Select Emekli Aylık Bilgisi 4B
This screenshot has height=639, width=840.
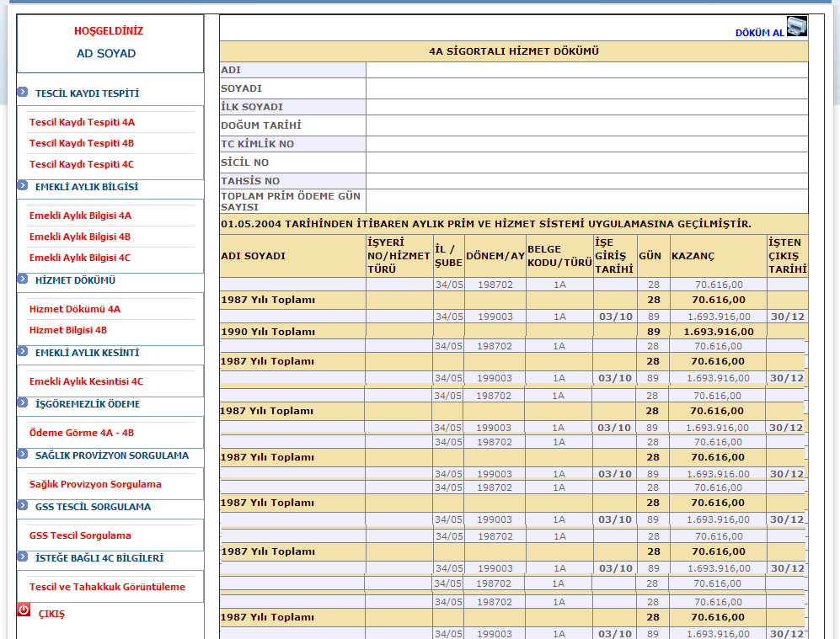tap(80, 237)
